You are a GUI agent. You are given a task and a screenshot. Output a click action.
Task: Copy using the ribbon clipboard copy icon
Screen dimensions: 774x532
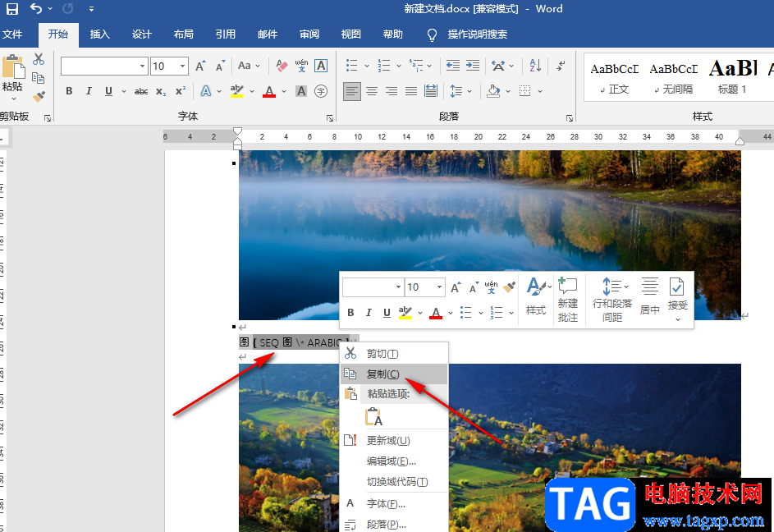click(39, 77)
